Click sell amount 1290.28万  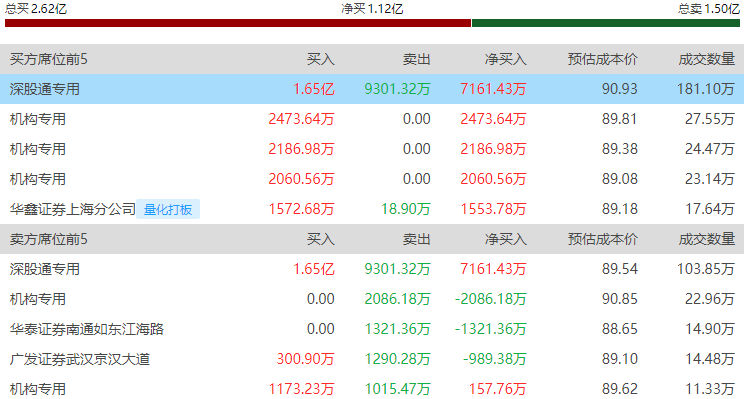397,359
